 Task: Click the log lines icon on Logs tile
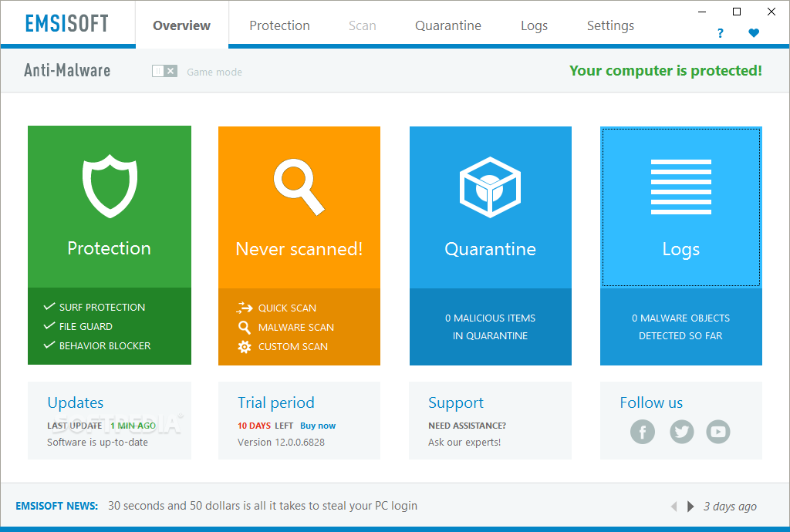pos(680,187)
